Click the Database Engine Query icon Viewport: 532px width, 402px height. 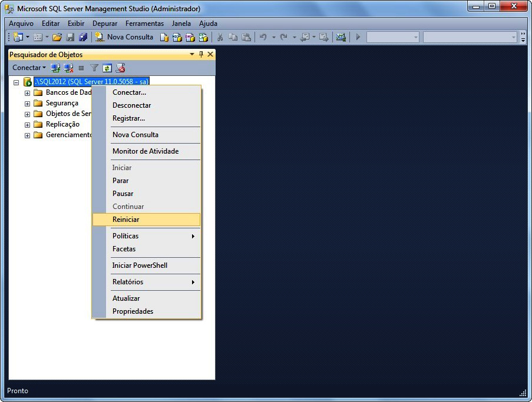pos(164,37)
